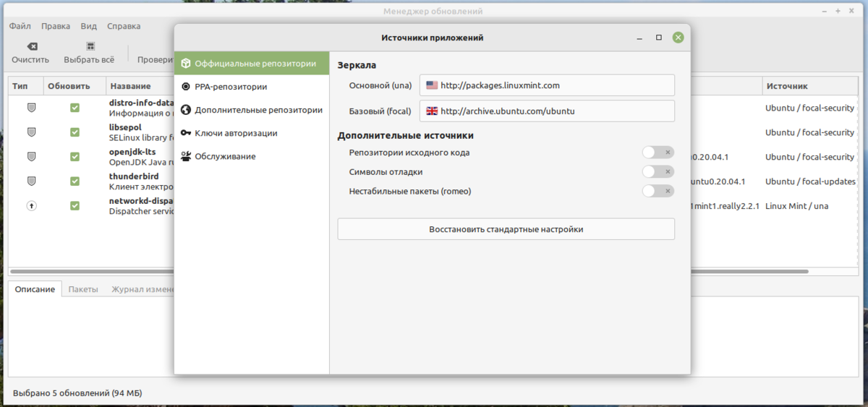868x407 pixels.
Task: Click the cube icon of Официальные репозитории
Action: [186, 64]
